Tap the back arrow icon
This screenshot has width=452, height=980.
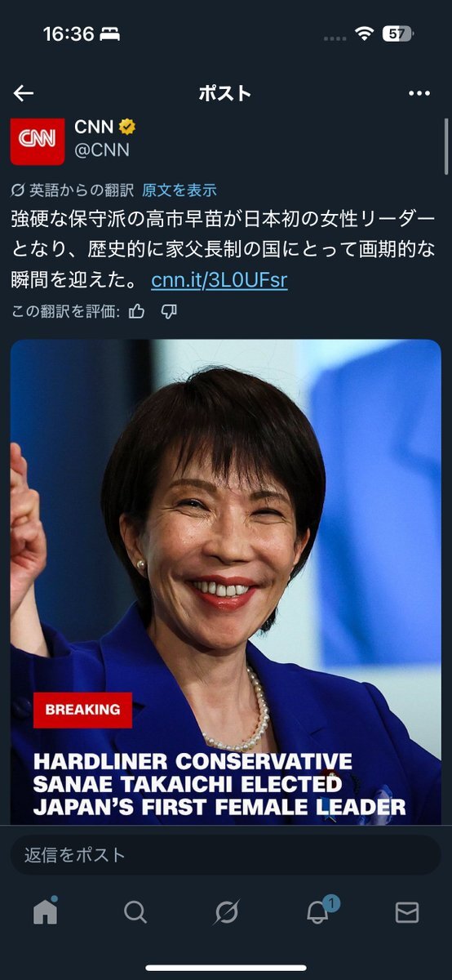coord(24,93)
